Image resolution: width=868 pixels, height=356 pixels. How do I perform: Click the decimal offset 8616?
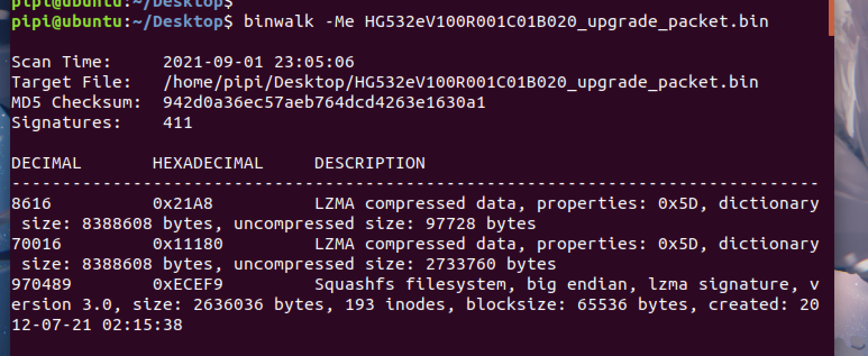[x=31, y=203]
